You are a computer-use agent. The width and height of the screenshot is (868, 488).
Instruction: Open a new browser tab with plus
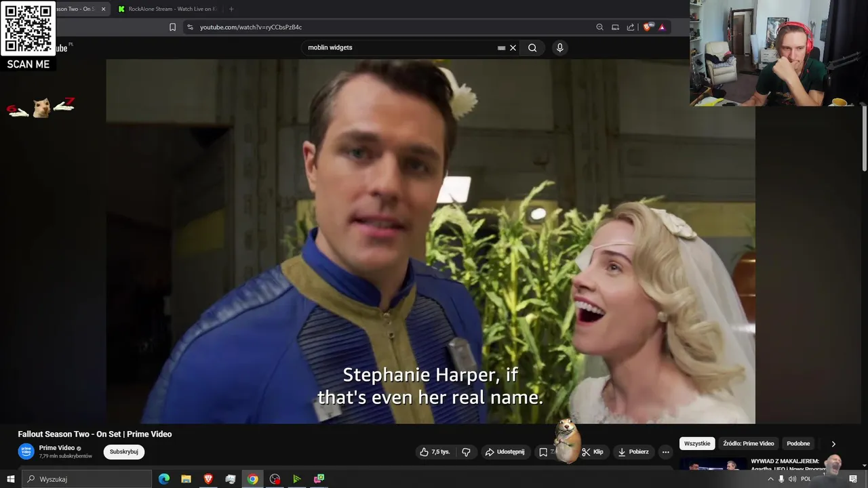(231, 9)
